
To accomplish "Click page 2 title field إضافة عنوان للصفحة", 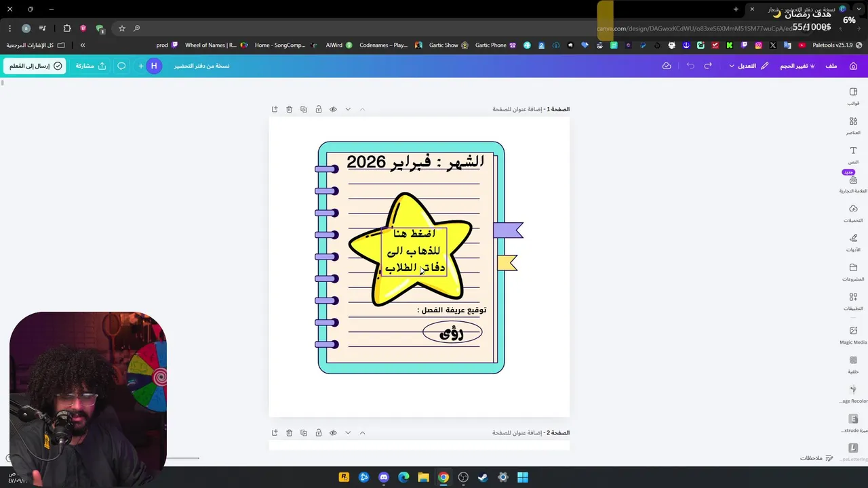I will point(516,432).
